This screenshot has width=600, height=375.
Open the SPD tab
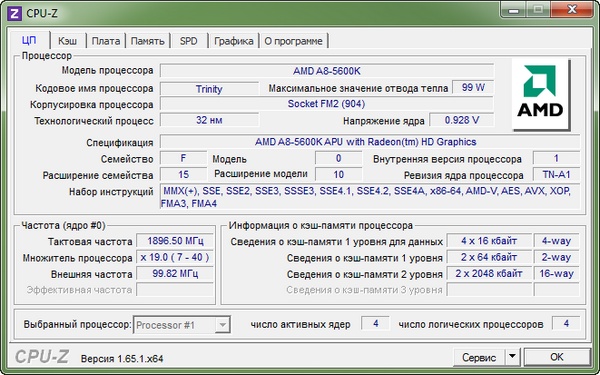click(x=189, y=41)
